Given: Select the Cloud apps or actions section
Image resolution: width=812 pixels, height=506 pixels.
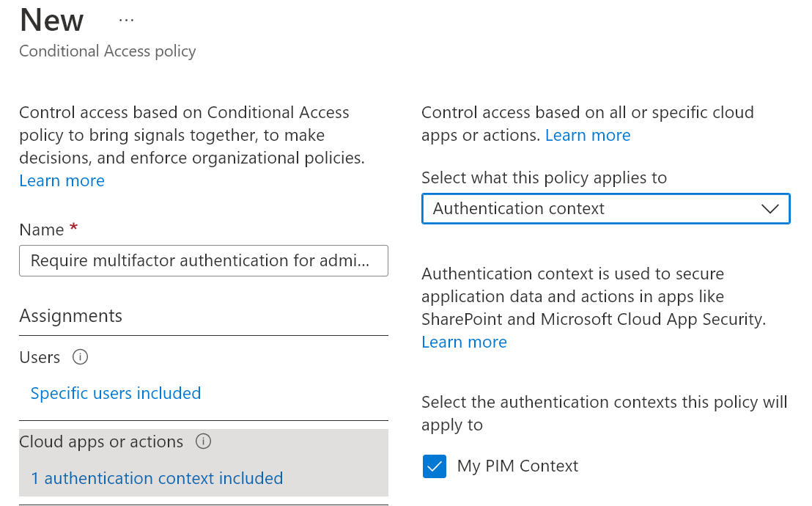Looking at the screenshot, I should click(101, 442).
